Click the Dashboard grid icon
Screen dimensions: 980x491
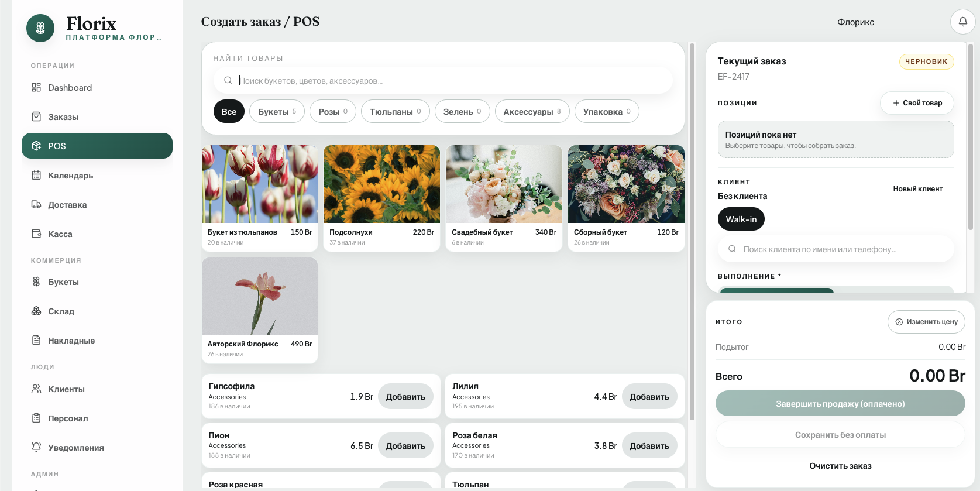[36, 87]
